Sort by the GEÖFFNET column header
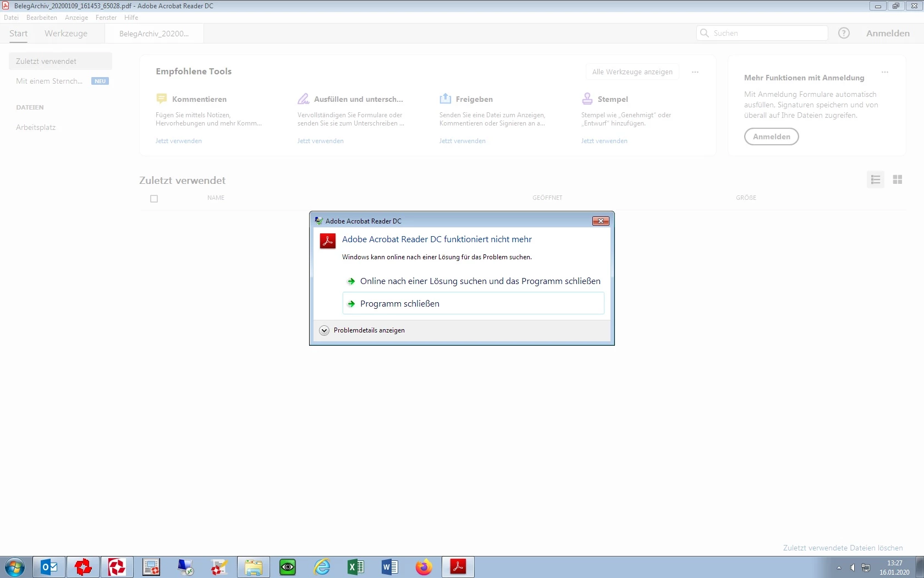 point(547,198)
